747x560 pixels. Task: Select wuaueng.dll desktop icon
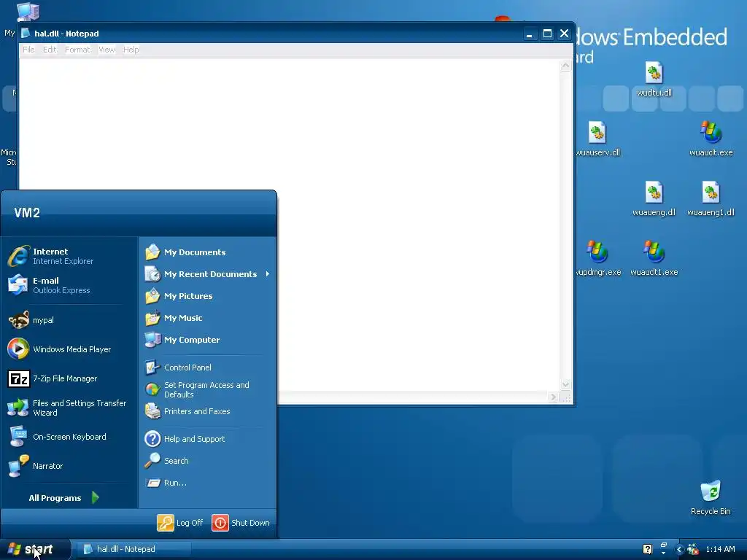tap(654, 199)
